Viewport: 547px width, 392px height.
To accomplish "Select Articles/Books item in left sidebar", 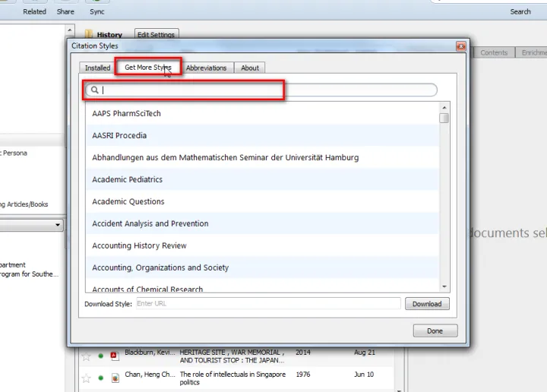I will (x=24, y=204).
